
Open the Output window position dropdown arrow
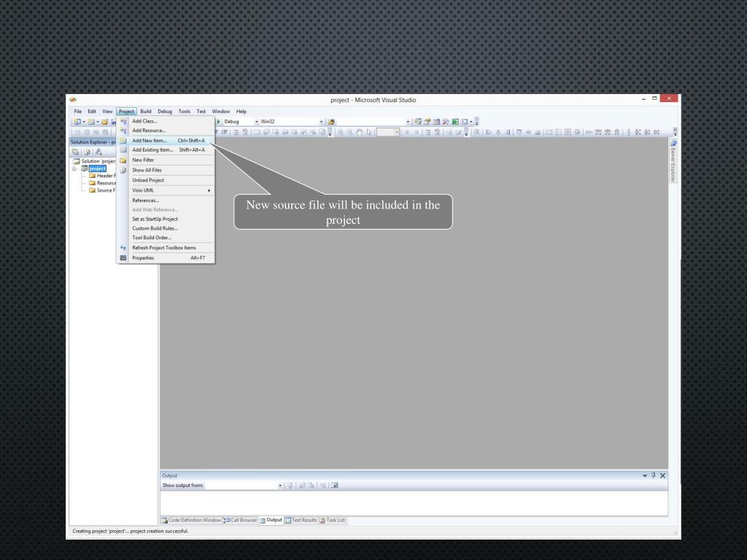(645, 475)
